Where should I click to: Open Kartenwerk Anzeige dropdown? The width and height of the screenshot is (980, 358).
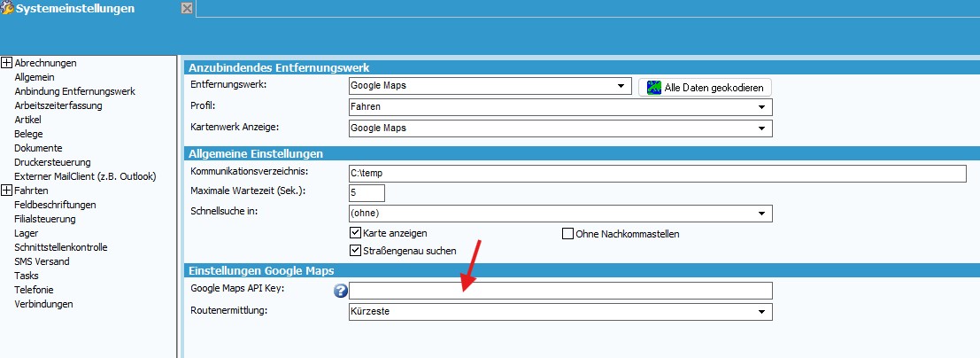(x=762, y=128)
